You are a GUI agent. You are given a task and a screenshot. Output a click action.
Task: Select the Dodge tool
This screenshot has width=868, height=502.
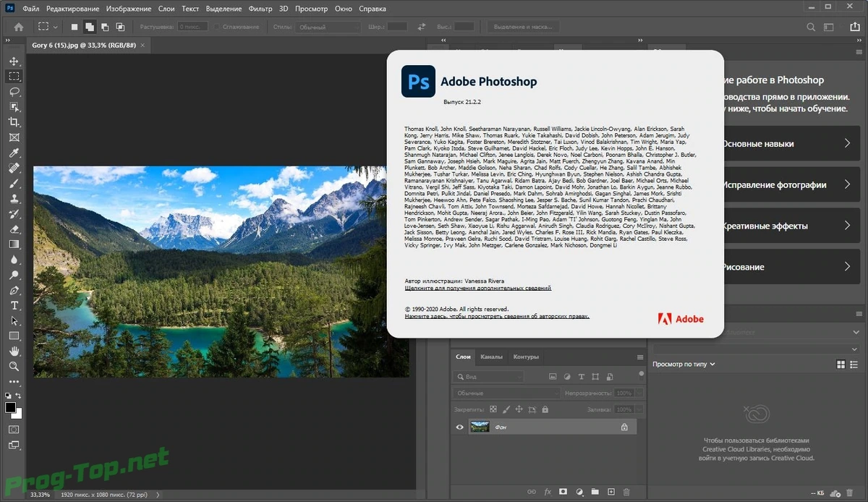[x=14, y=276]
